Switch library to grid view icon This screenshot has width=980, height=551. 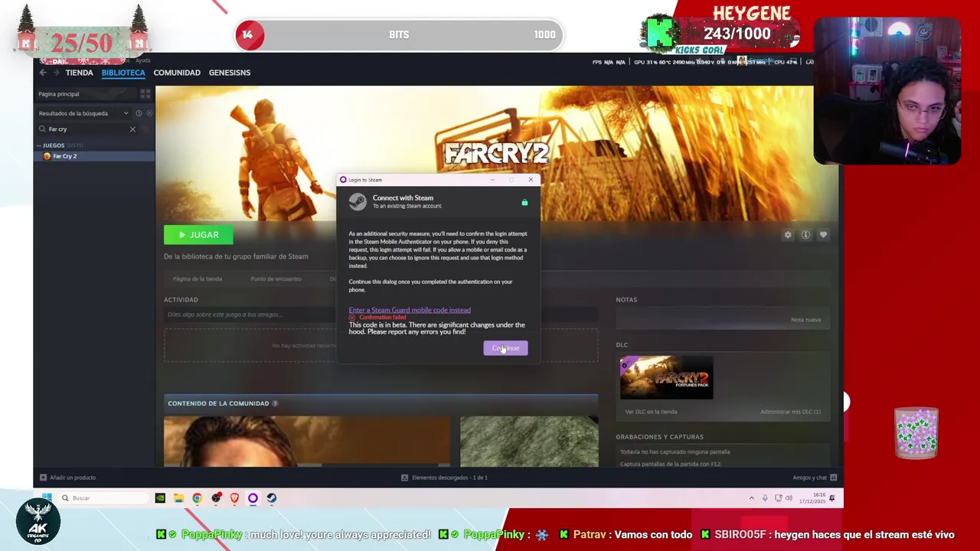145,94
